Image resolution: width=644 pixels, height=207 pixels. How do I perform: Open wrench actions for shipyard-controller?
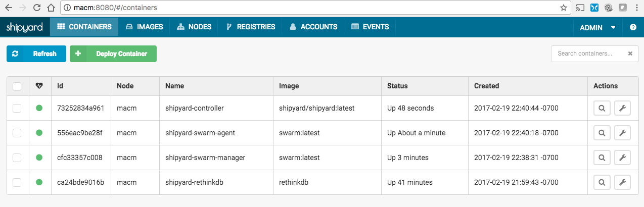pos(623,108)
